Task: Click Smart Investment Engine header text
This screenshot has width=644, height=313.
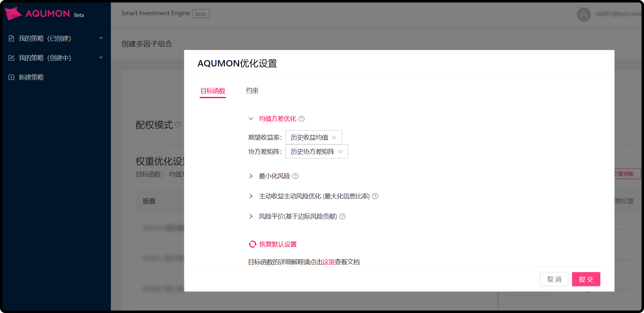Action: (x=156, y=13)
